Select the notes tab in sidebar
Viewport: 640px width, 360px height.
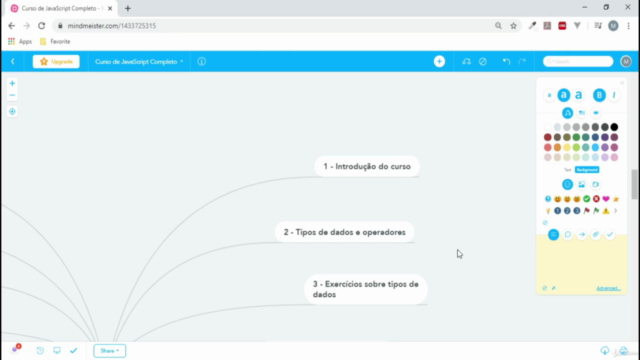(x=553, y=235)
